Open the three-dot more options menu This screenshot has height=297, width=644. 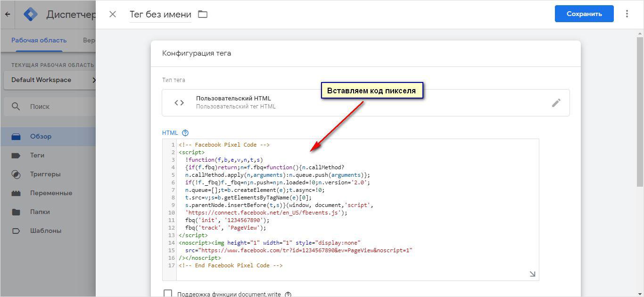(x=627, y=14)
